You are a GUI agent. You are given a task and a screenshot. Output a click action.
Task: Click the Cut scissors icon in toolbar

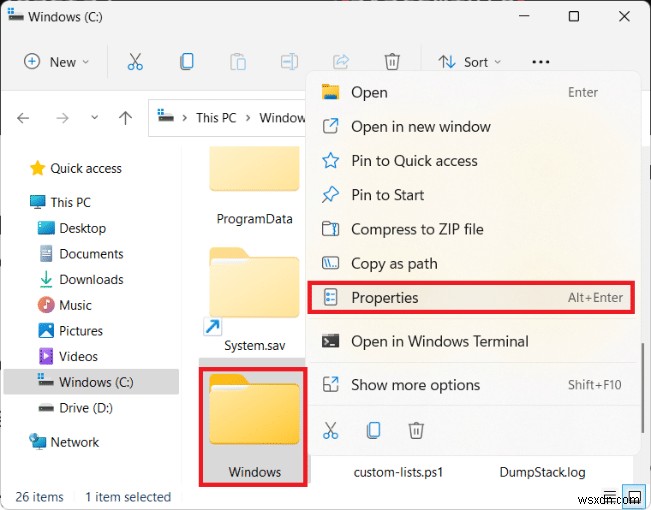coord(135,61)
